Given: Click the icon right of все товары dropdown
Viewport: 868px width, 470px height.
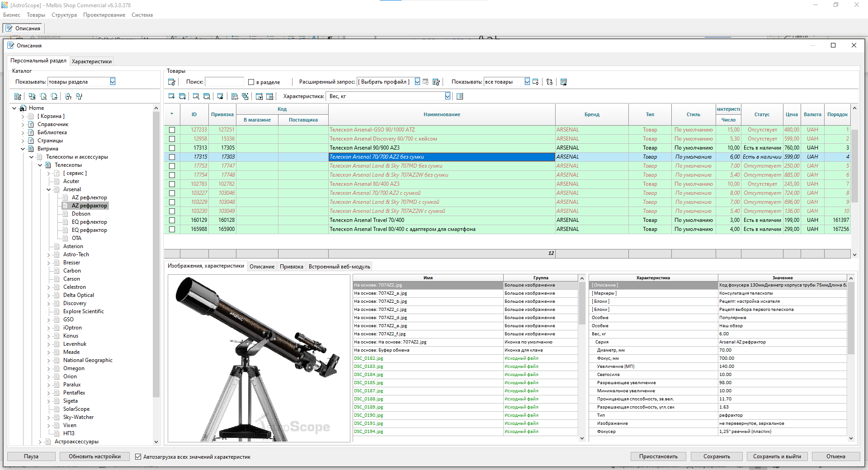Looking at the screenshot, I should click(x=536, y=82).
